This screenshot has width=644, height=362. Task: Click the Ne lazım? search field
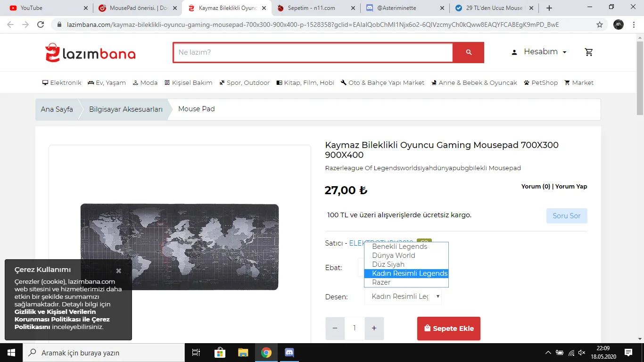pyautogui.click(x=313, y=52)
